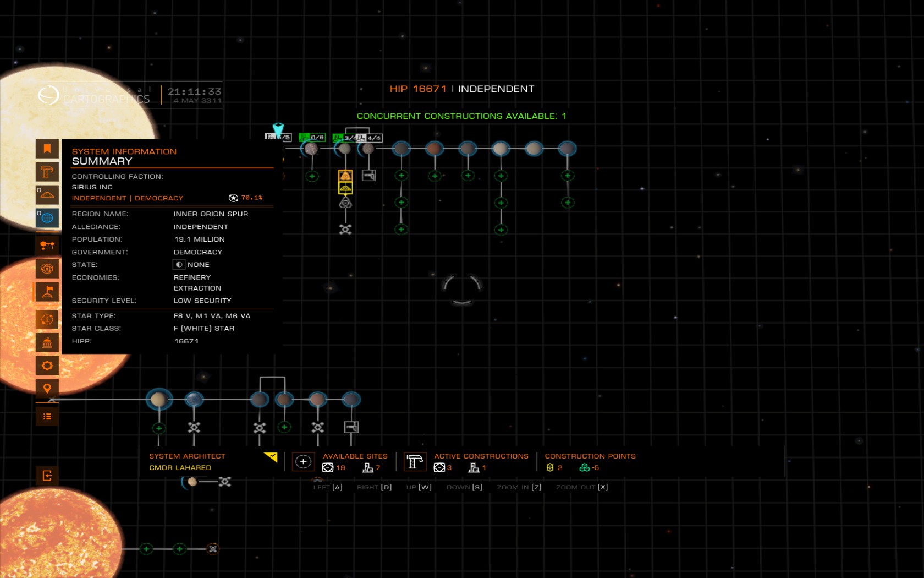
Task: Click the ZOOM IN [Z] hint
Action: click(x=519, y=487)
